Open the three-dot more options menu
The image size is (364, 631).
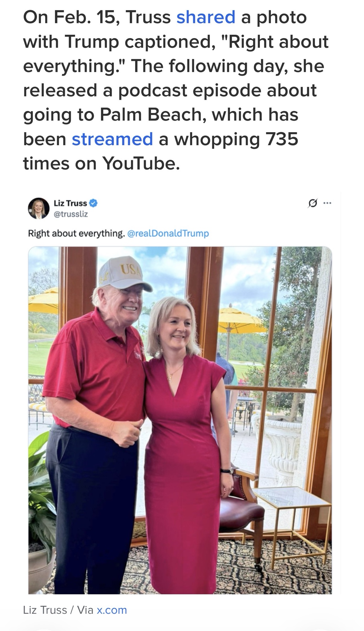tap(327, 203)
